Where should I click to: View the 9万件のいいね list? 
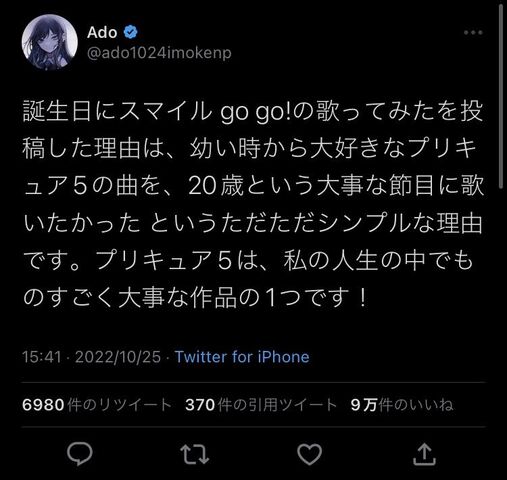click(x=402, y=405)
